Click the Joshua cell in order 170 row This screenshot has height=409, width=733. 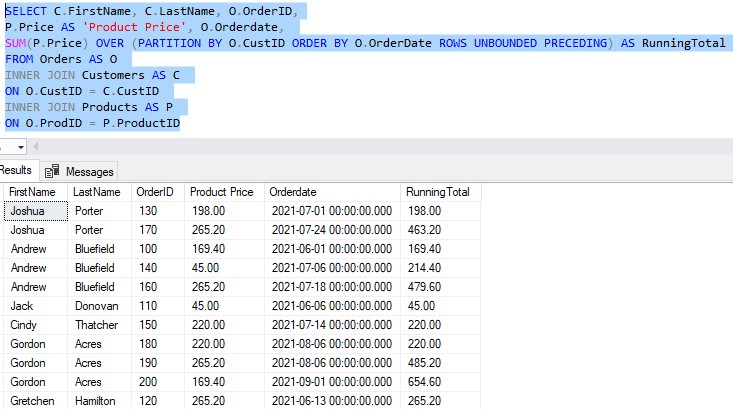36,230
